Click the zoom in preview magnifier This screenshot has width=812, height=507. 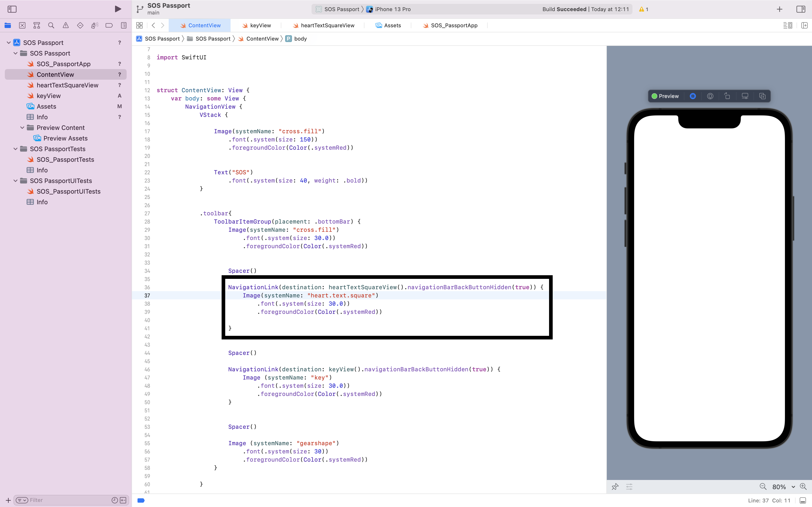pyautogui.click(x=803, y=486)
